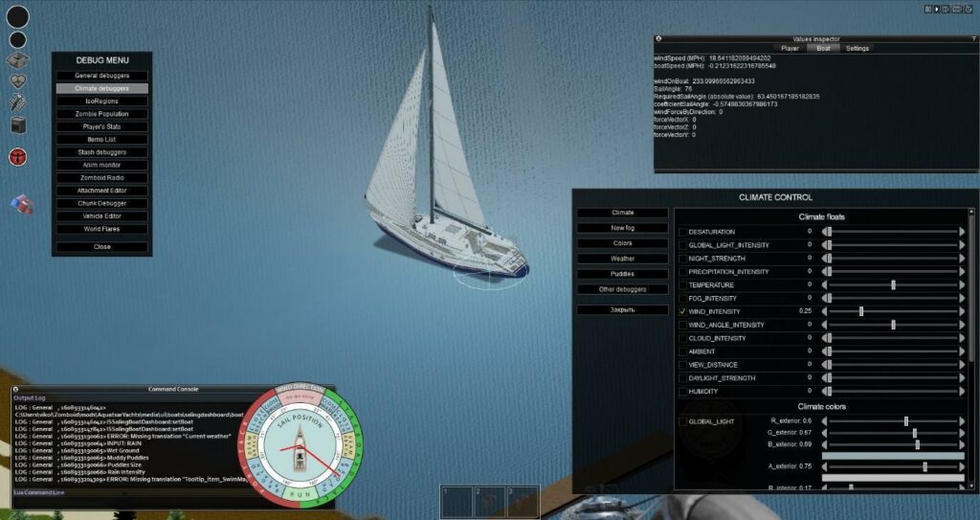980x520 pixels.
Task: Click left arrow of FOG_INTENSITY slider
Action: point(824,299)
